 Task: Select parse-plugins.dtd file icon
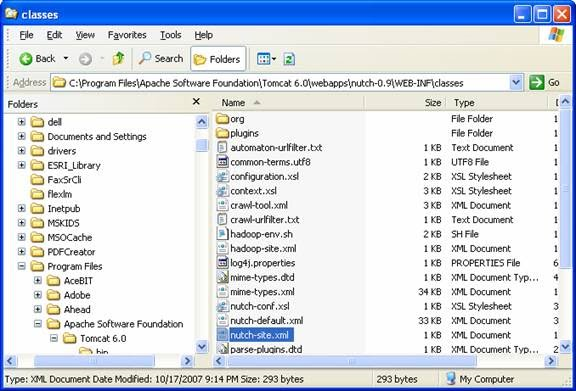point(223,348)
